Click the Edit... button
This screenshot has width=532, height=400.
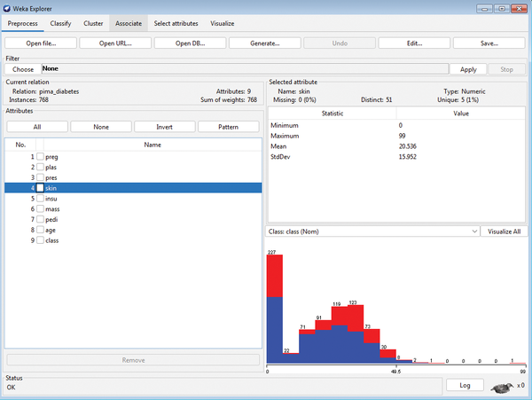(x=414, y=43)
